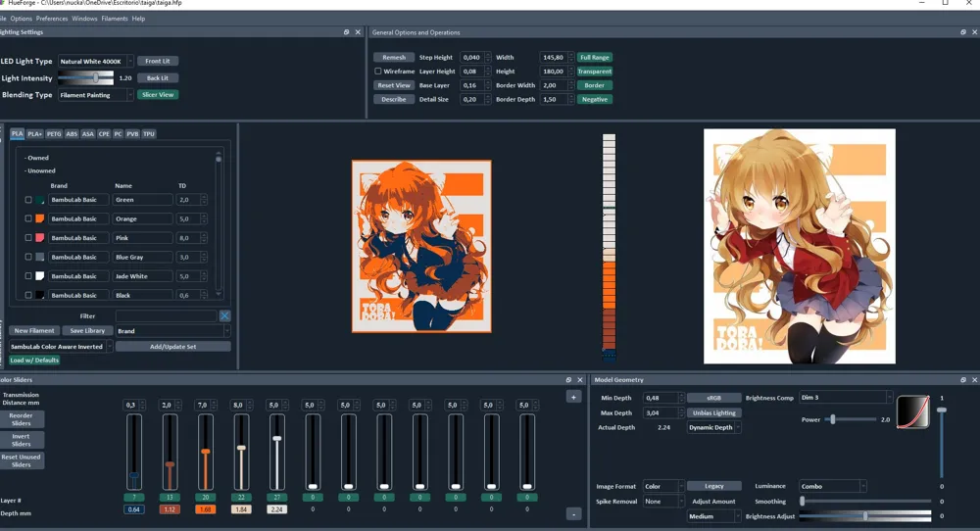Image resolution: width=980 pixels, height=531 pixels.
Task: Clear the filament filter with the X icon
Action: (225, 315)
